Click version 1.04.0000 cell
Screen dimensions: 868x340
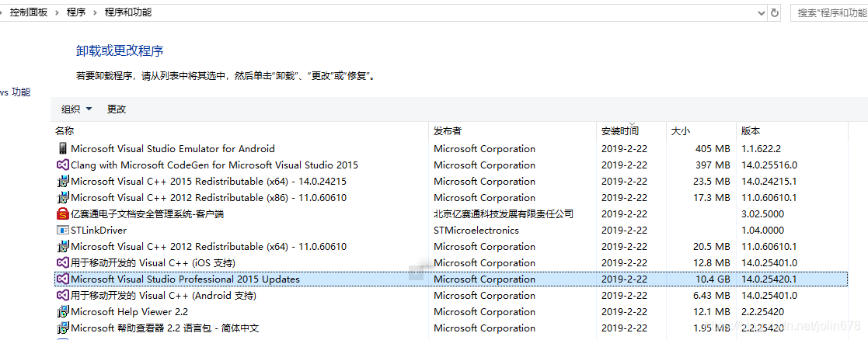[762, 230]
